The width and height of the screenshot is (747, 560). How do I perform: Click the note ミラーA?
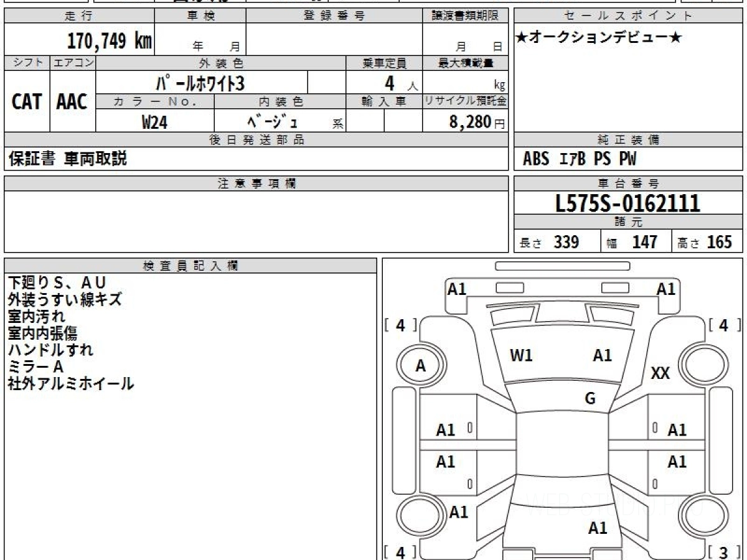point(37,366)
